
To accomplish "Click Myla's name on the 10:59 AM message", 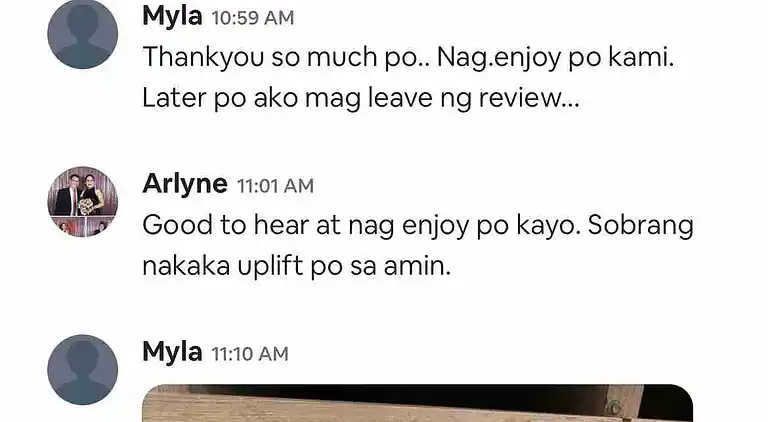I will click(172, 17).
